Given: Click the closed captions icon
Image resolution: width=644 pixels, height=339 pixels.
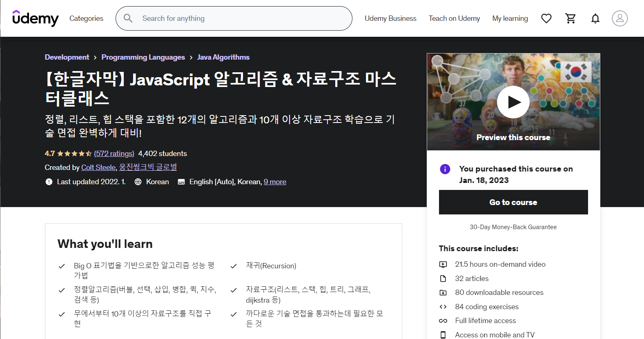Looking at the screenshot, I should coord(181,182).
